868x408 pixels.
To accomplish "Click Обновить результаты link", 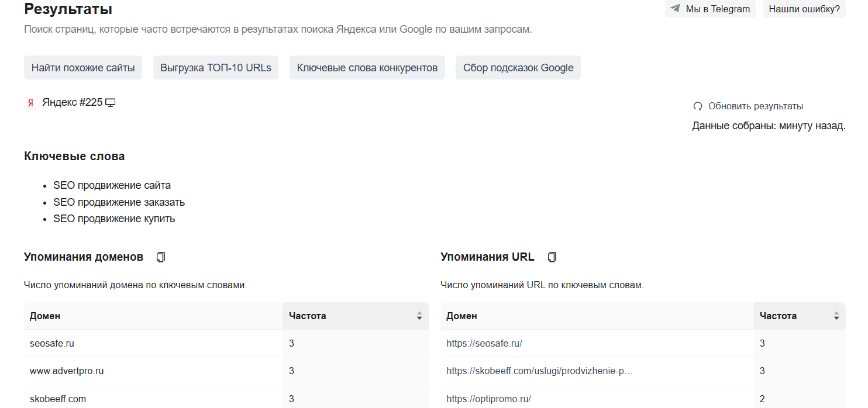I will click(755, 106).
